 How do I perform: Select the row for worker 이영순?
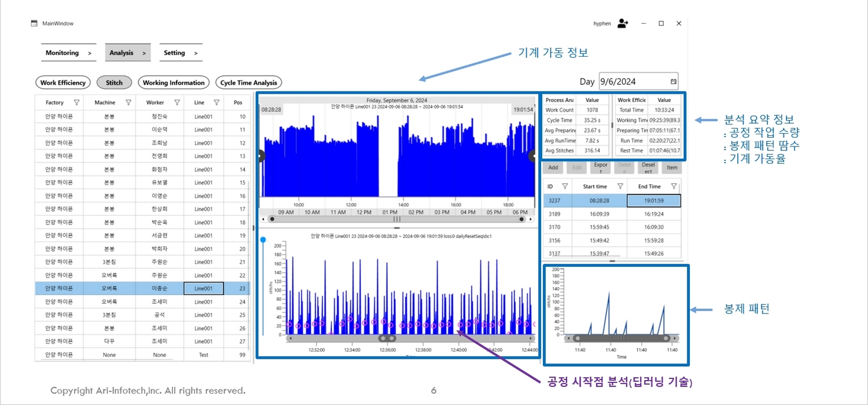142,196
